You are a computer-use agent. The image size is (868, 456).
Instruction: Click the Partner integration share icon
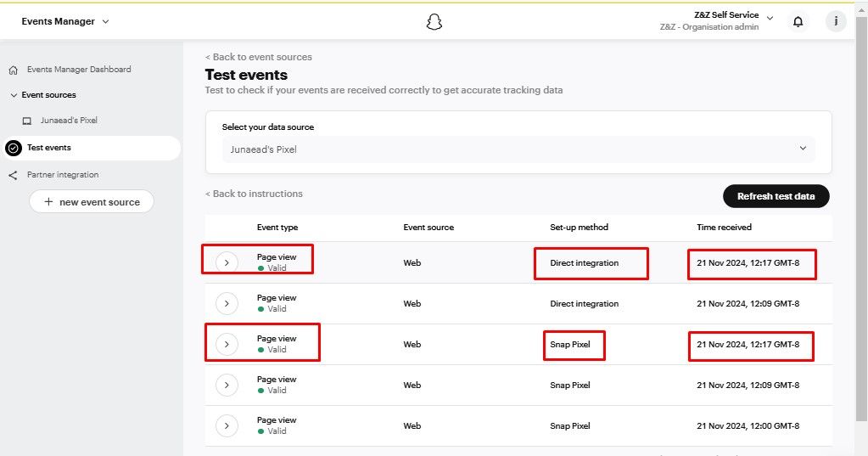tap(13, 175)
